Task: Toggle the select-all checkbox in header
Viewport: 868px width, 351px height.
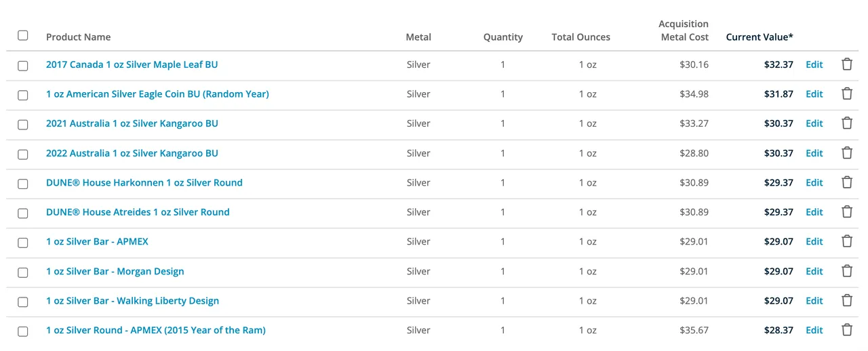Action: (23, 35)
